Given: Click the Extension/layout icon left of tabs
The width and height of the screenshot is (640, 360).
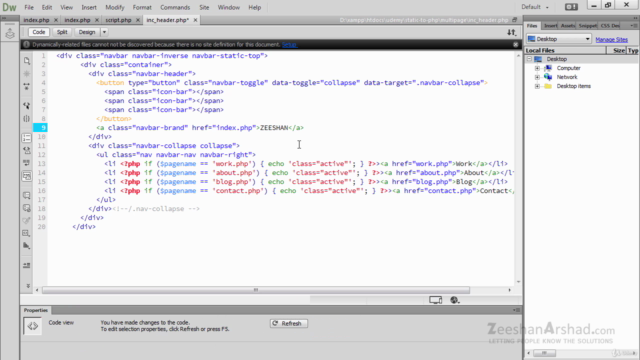Looking at the screenshot, I should (x=10, y=33).
